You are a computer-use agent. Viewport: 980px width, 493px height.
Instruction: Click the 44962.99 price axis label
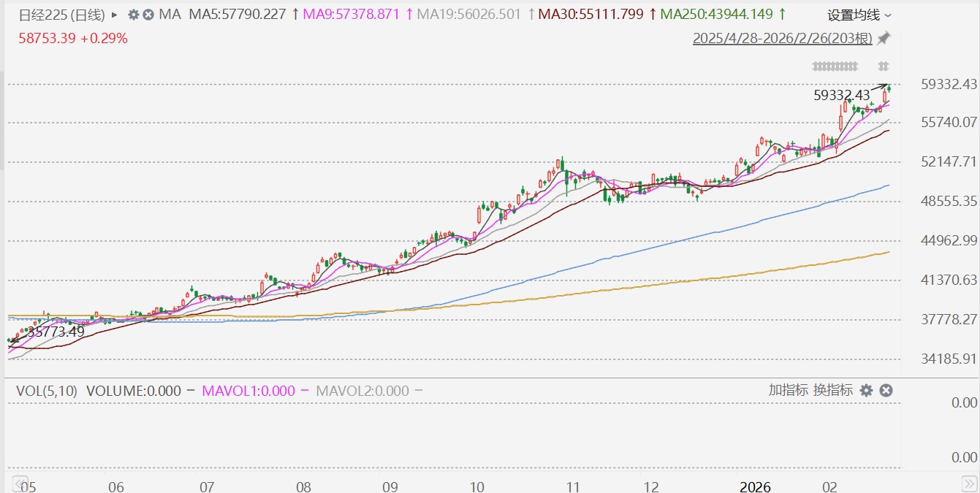[949, 240]
